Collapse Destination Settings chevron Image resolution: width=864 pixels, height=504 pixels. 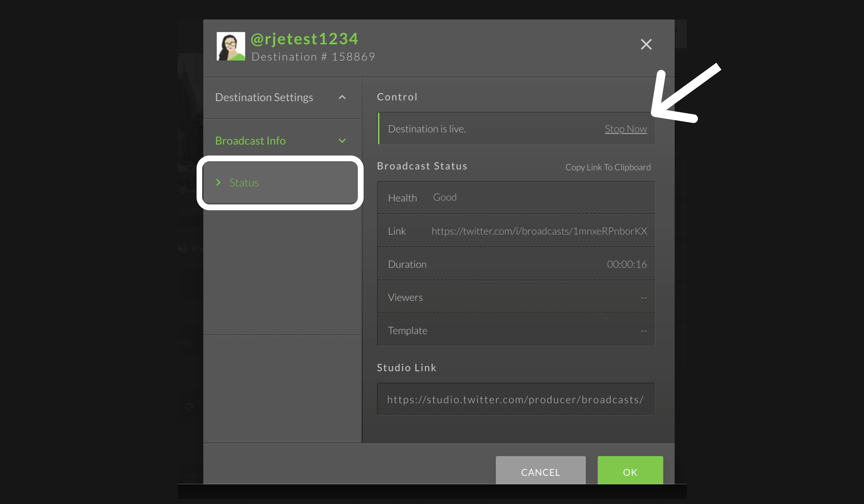[342, 97]
